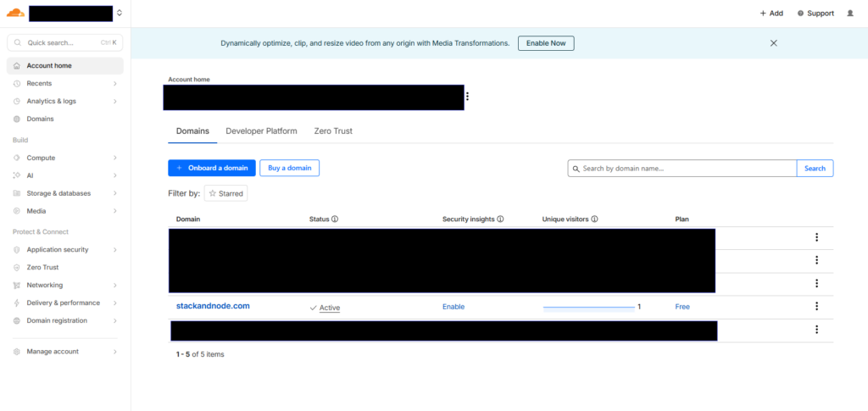Click the Unique visitors info icon

594,219
